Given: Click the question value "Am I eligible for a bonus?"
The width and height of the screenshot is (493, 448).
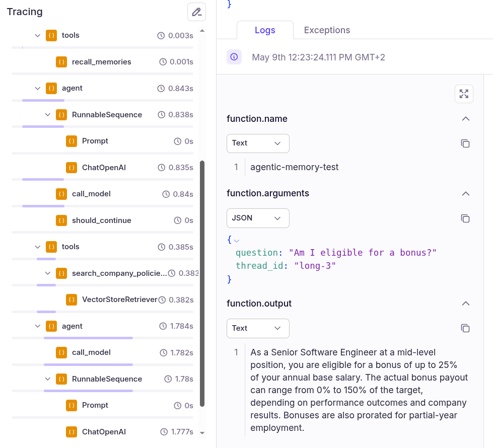Looking at the screenshot, I should pyautogui.click(x=363, y=253).
